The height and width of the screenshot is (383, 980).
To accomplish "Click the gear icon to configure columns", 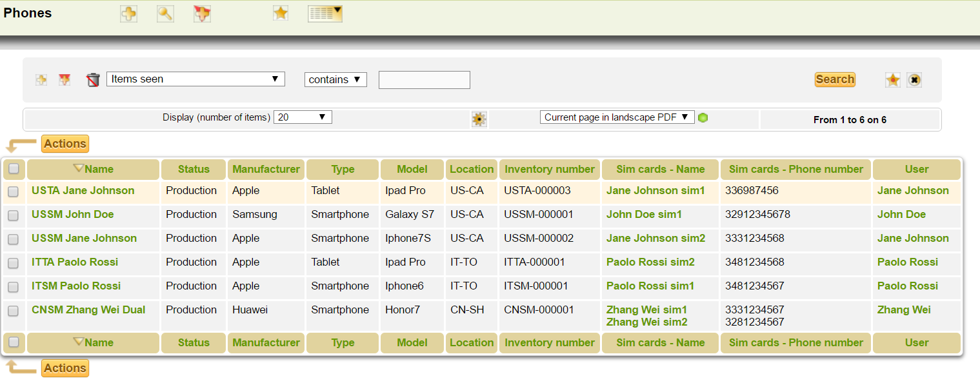I will [x=479, y=119].
